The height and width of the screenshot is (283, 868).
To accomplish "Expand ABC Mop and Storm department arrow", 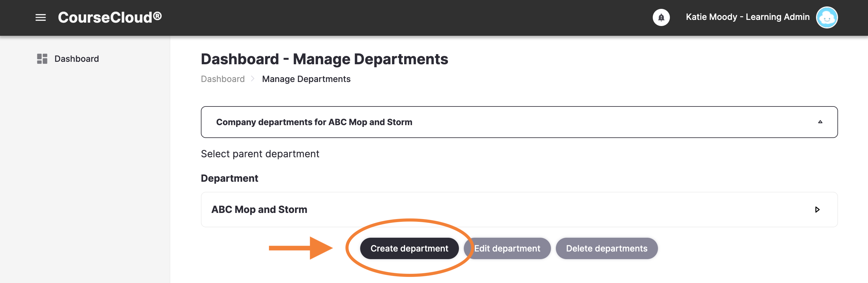I will tap(817, 210).
